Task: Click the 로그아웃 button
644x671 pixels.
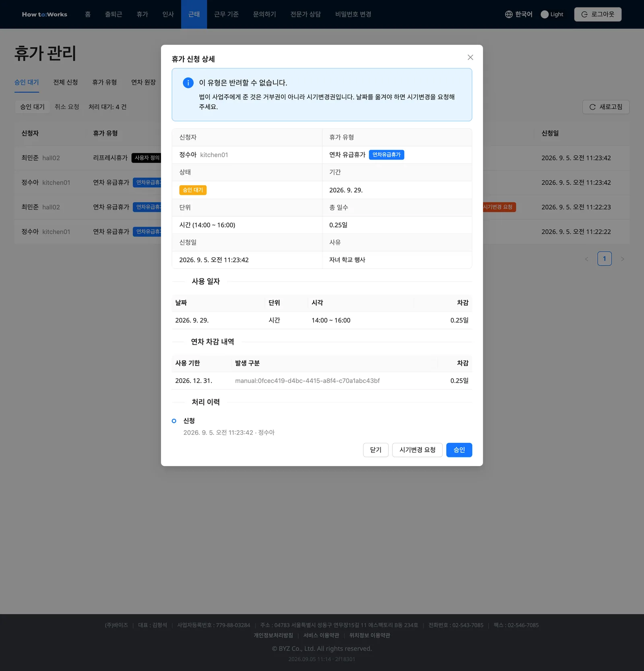Action: [598, 14]
